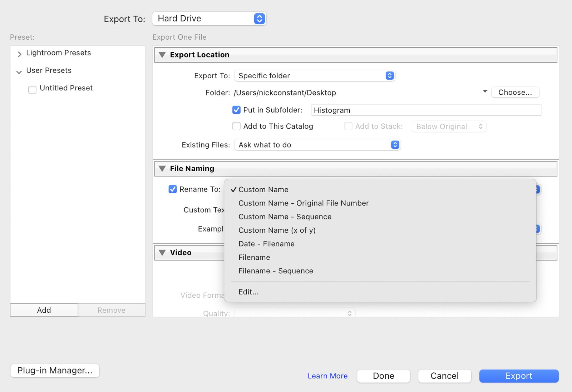Uncheck Put in Subfolder

236,110
